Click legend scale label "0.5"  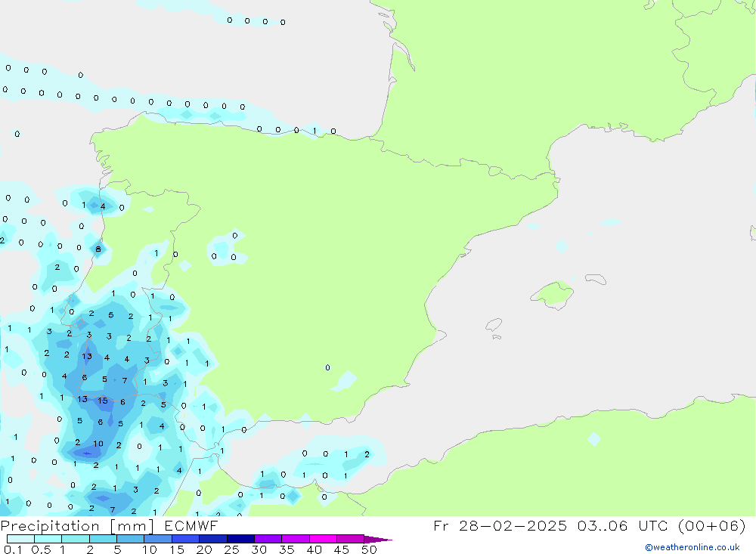(x=41, y=549)
